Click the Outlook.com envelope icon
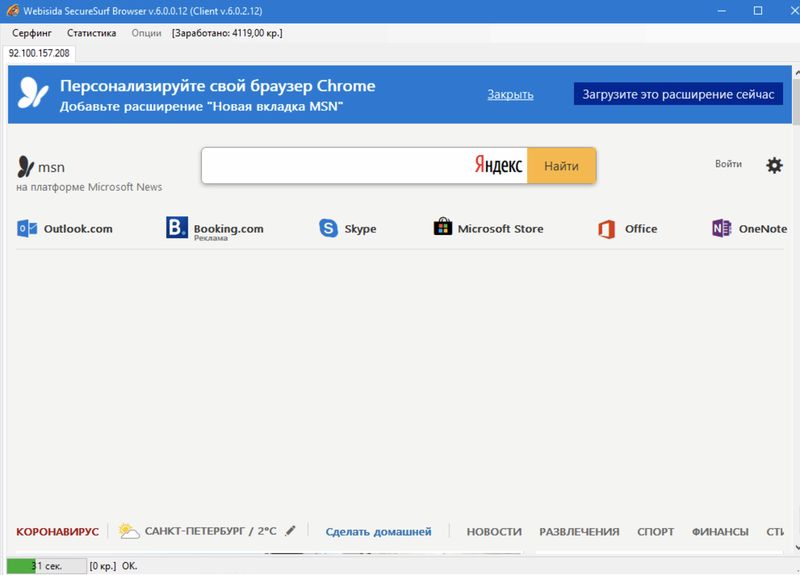The height and width of the screenshot is (575, 800). pyautogui.click(x=27, y=229)
